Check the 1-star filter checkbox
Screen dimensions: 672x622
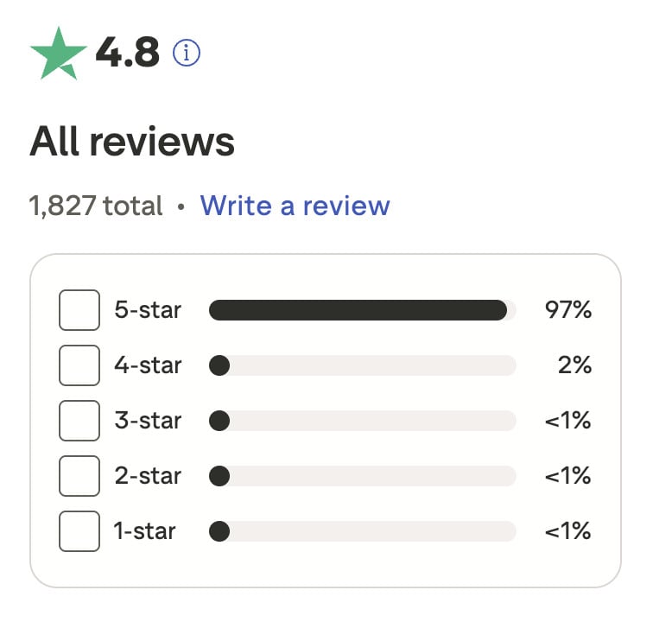pyautogui.click(x=79, y=530)
